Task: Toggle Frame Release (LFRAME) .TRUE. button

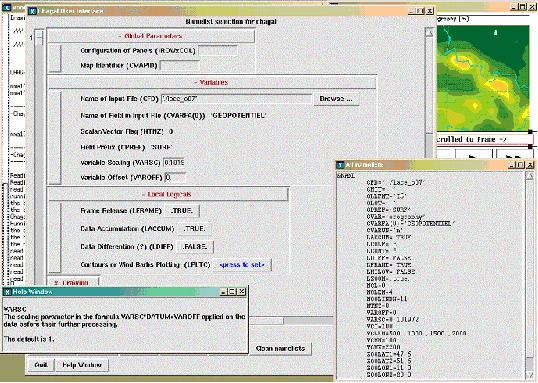Action: tap(182, 211)
